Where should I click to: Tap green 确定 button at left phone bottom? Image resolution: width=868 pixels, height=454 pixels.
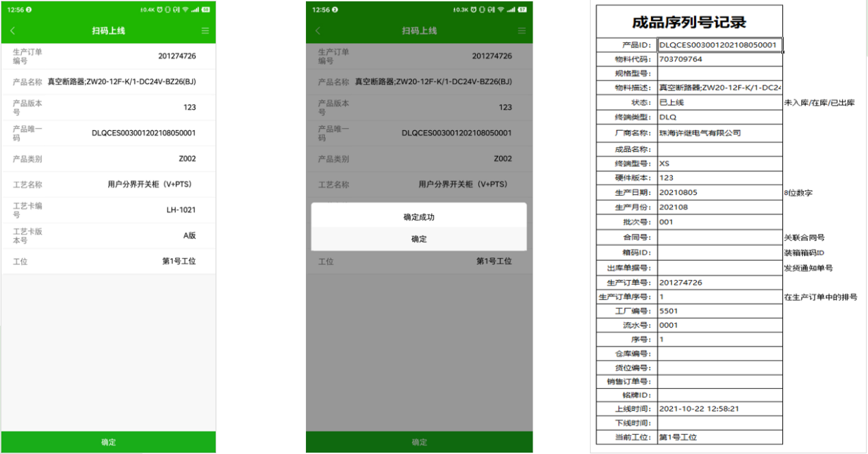coord(108,442)
